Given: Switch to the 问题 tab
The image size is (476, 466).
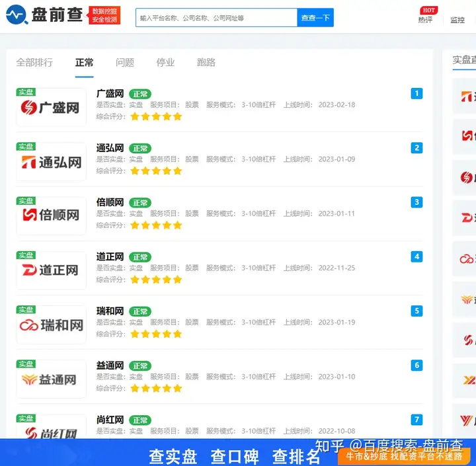Looking at the screenshot, I should pos(125,63).
